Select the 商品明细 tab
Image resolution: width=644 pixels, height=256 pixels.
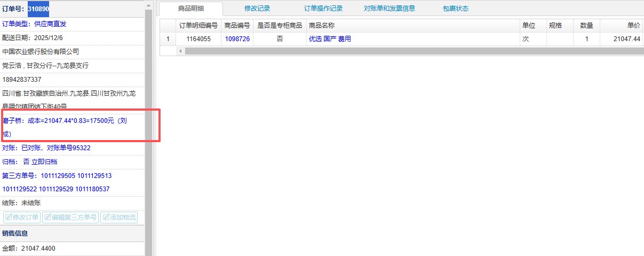(x=191, y=9)
